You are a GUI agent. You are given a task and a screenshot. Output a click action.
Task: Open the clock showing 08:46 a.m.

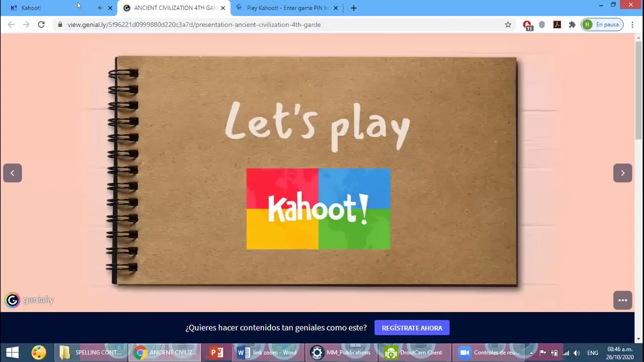click(x=620, y=353)
